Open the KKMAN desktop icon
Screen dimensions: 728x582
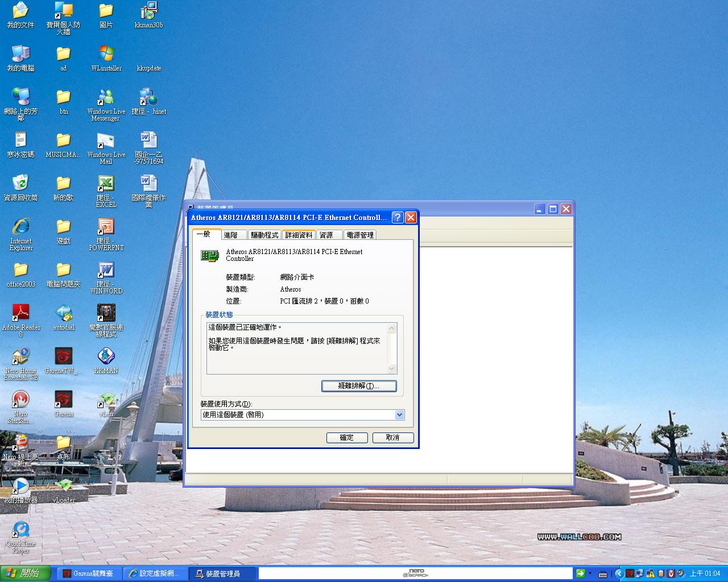[x=106, y=356]
